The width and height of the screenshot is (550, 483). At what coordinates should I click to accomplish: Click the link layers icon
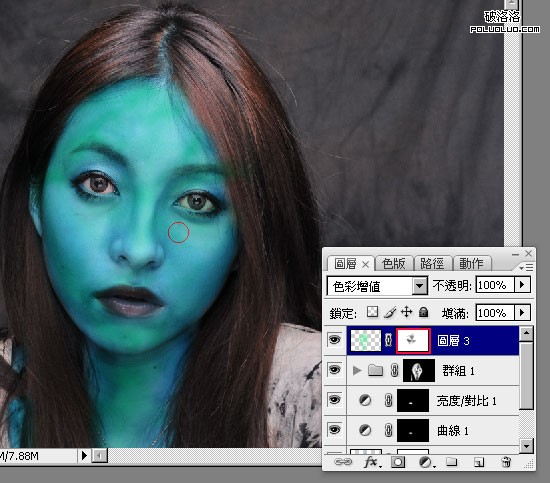click(343, 462)
